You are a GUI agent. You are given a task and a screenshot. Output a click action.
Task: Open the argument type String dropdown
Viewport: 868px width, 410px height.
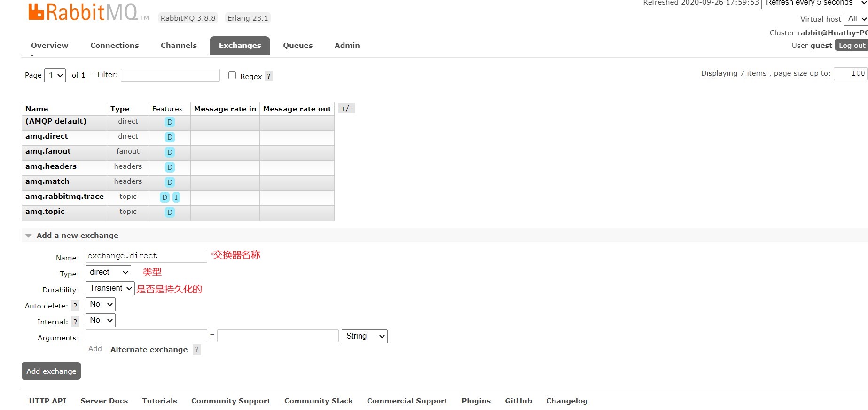[364, 336]
